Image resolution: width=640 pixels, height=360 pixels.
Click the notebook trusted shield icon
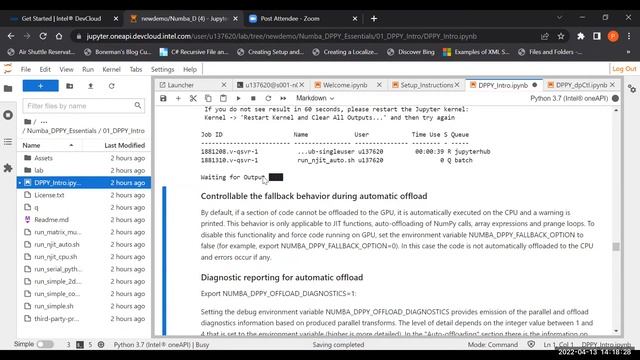[x=531, y=344]
